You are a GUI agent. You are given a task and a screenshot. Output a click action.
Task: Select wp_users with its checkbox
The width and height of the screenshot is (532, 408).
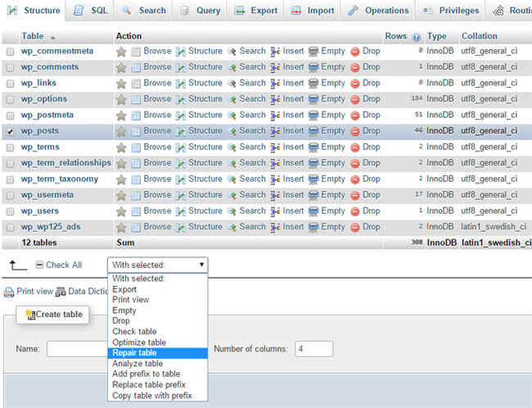(10, 211)
